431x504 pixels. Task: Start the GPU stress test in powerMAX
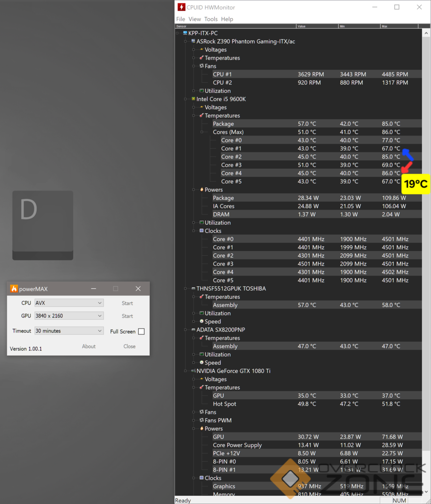tap(127, 316)
